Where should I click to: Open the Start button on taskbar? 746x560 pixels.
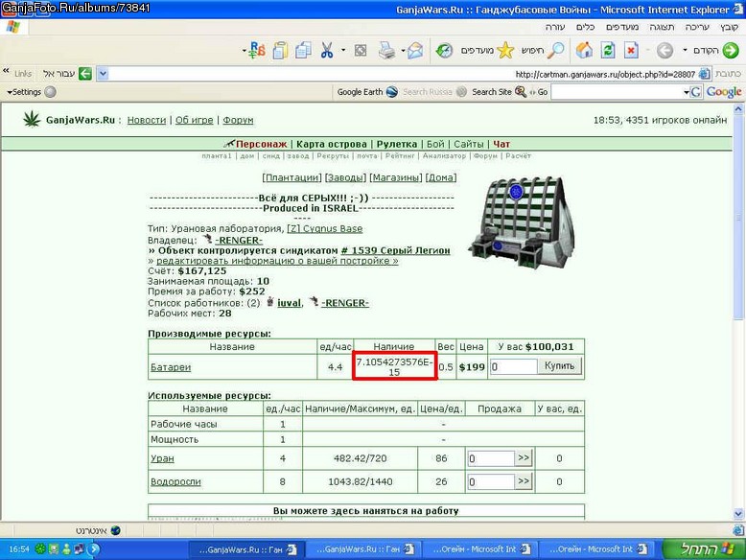click(x=703, y=549)
